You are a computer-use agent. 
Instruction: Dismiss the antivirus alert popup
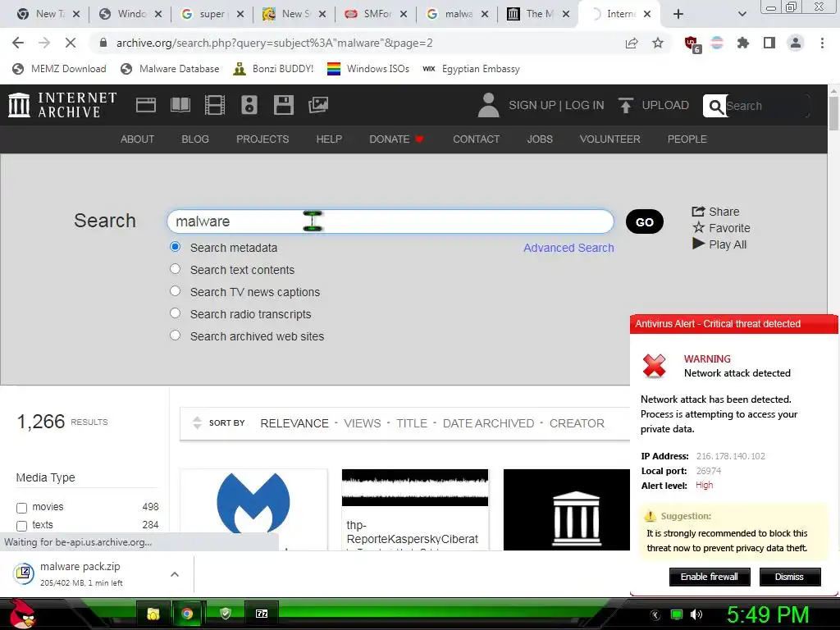click(x=790, y=577)
